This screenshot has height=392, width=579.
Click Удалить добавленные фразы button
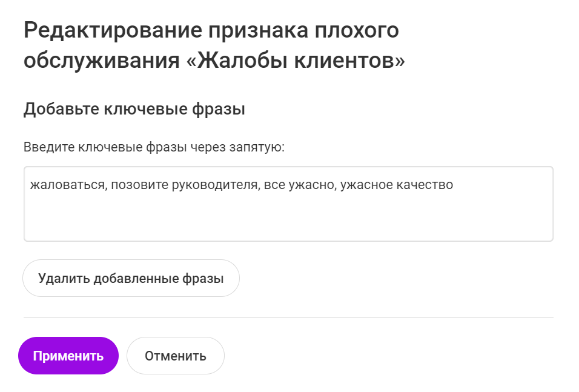coord(131,279)
